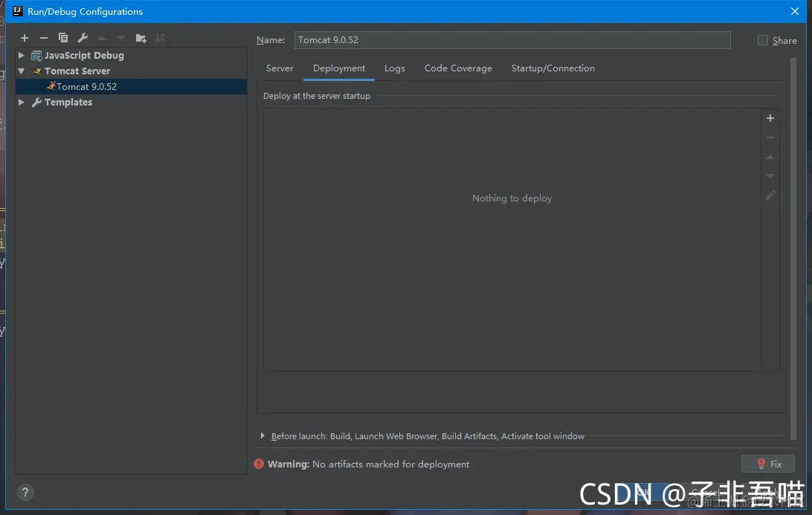Screen dimensions: 812x515
Task: Open the help question mark button
Action: 25,492
